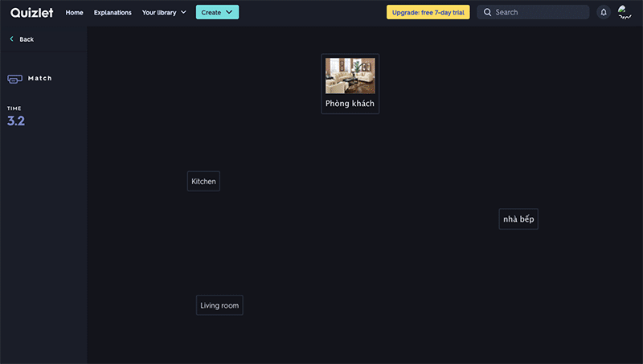Click the Match mode cards icon
The width and height of the screenshot is (643, 364).
(14, 79)
